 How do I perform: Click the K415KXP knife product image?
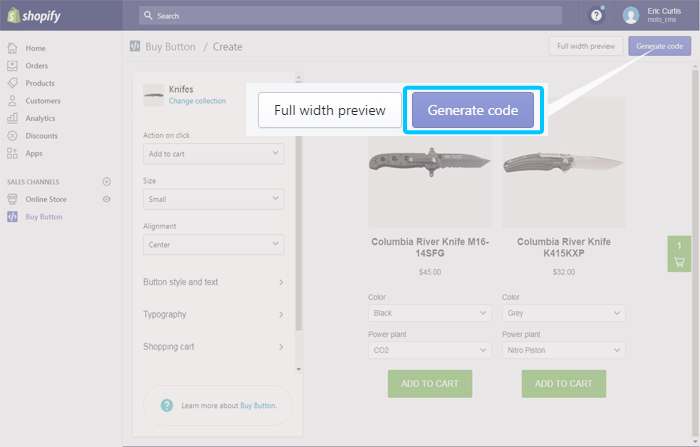[x=563, y=163]
